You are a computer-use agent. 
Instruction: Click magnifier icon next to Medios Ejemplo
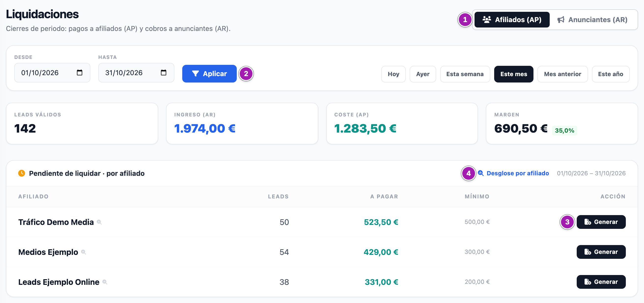click(84, 252)
